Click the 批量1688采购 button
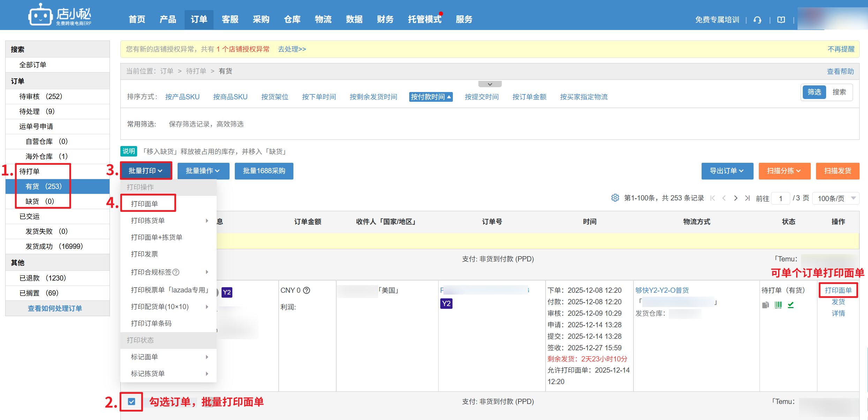 click(264, 171)
